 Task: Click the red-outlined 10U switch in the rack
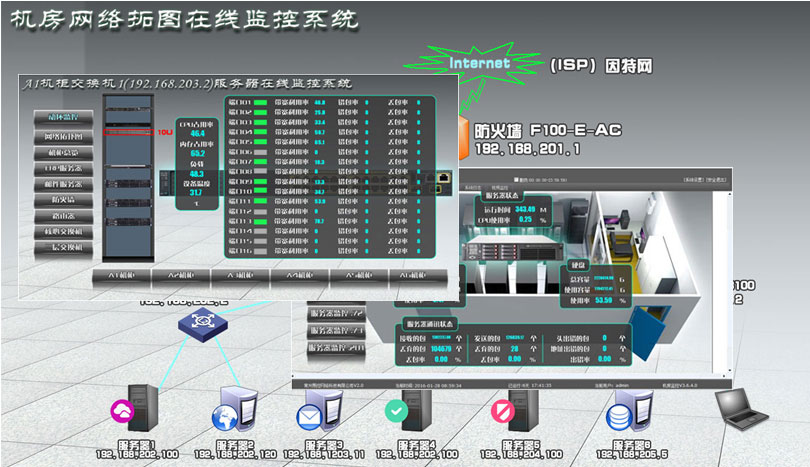(129, 132)
